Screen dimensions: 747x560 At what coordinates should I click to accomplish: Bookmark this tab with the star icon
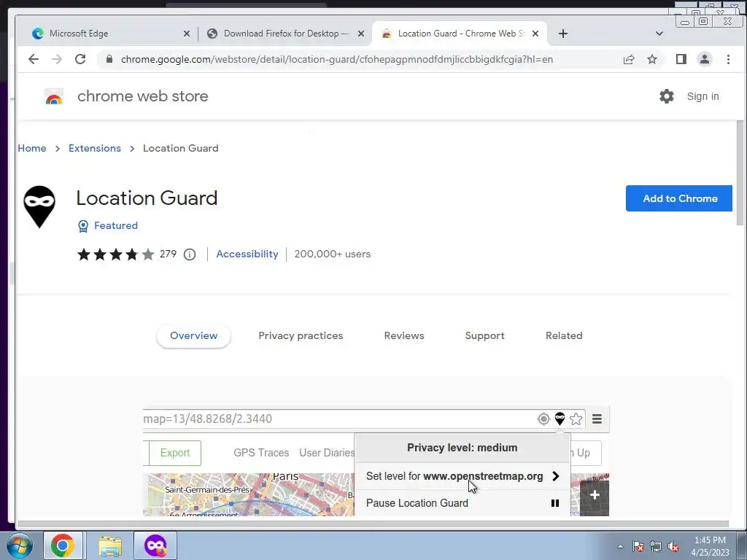(x=652, y=59)
